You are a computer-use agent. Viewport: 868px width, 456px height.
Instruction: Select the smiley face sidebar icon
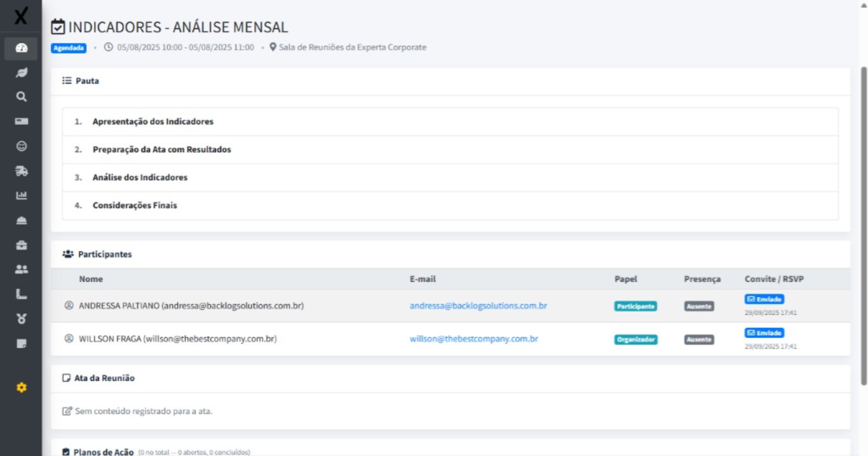pyautogui.click(x=21, y=146)
